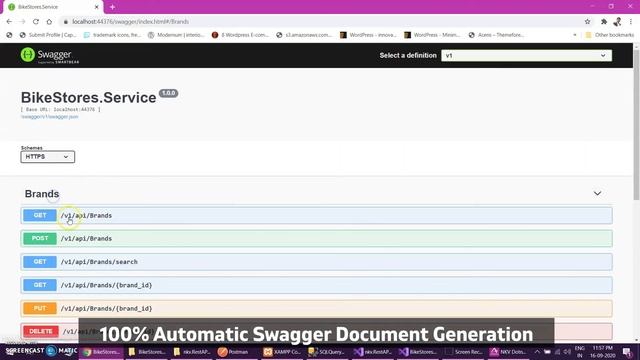The image size is (640, 360).
Task: Open SQLQuery window from taskbar
Action: 327,352
